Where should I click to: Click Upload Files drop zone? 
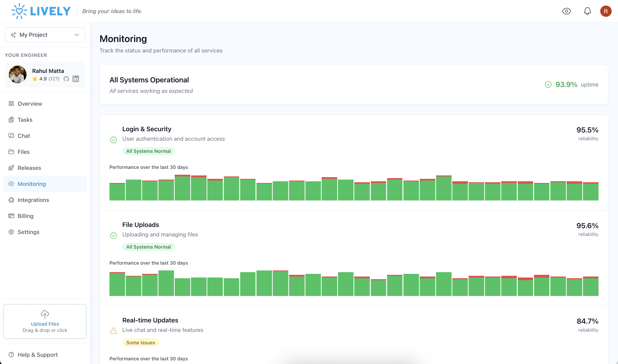click(45, 321)
